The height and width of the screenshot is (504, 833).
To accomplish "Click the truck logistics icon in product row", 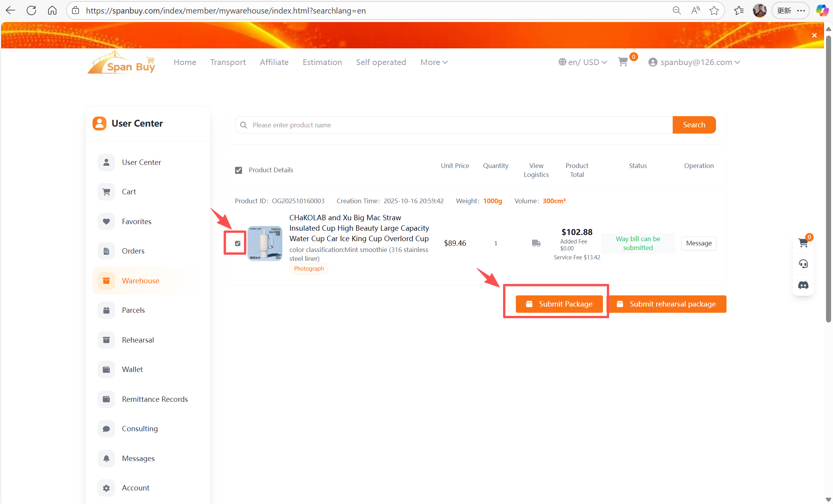I will point(536,243).
